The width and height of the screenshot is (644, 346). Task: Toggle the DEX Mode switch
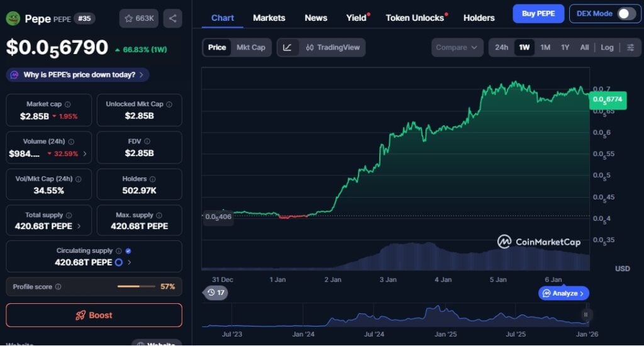coord(626,14)
